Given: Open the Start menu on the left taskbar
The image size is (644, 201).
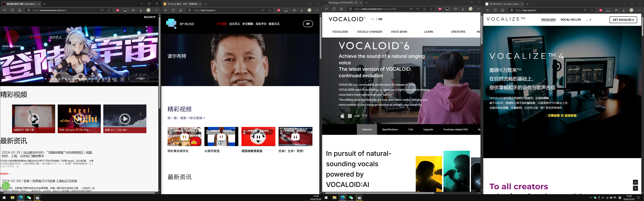Looking at the screenshot, I should click(x=4, y=197).
